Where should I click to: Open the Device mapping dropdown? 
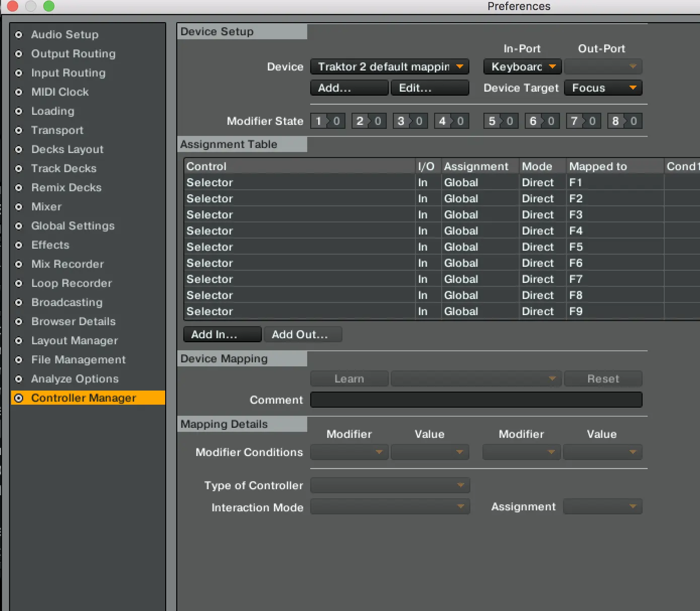click(389, 67)
